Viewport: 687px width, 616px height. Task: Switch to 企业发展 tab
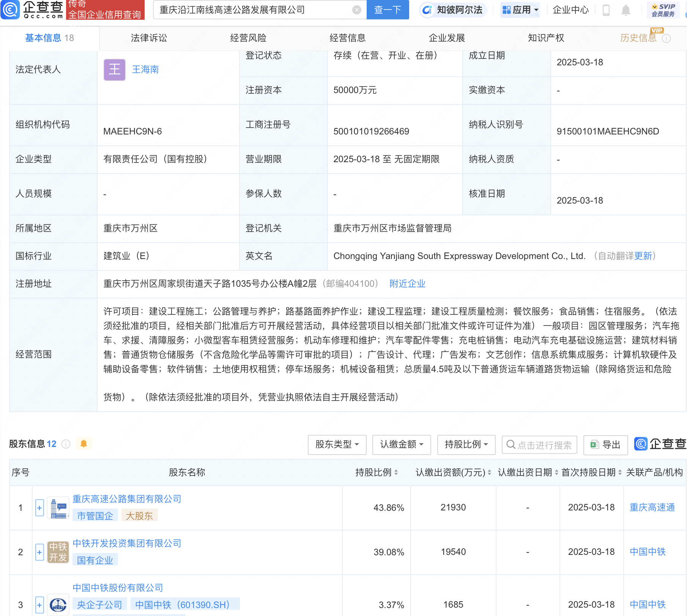pyautogui.click(x=447, y=38)
